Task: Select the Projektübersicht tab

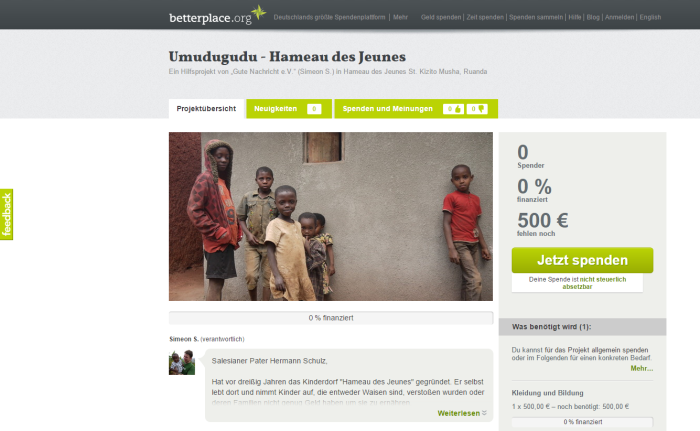Action: [x=206, y=109]
